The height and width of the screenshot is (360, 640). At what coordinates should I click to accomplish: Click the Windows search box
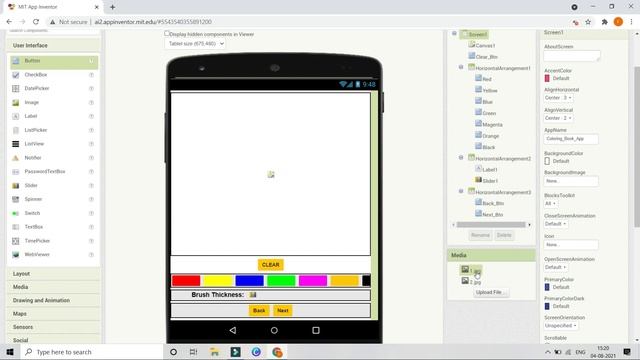tap(92, 352)
